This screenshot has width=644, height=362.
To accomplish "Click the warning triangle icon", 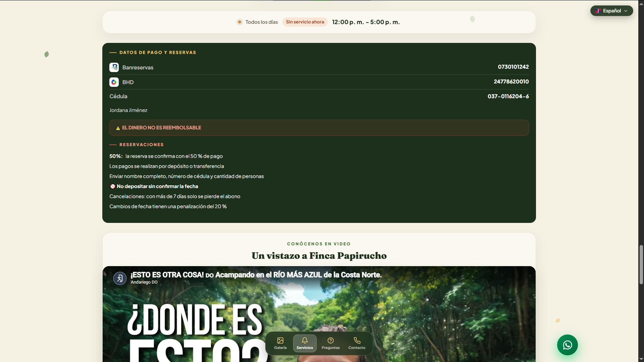I will point(118,128).
